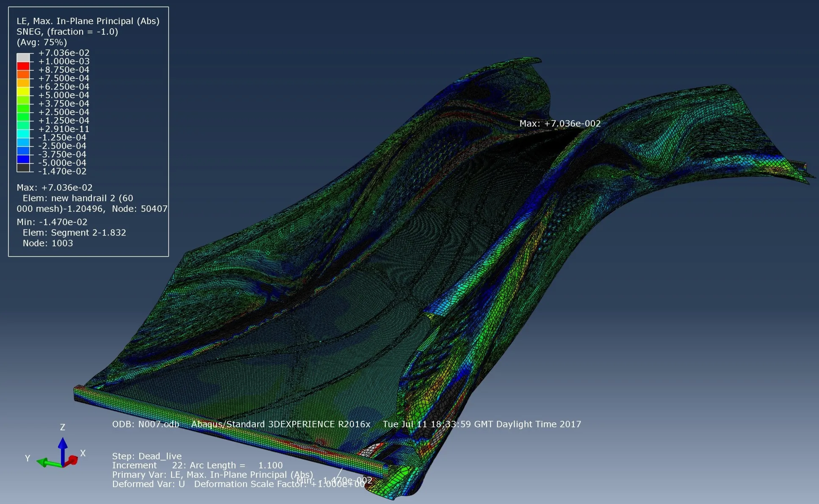
Task: Click the Step: Dead_live text line
Action: (x=147, y=456)
